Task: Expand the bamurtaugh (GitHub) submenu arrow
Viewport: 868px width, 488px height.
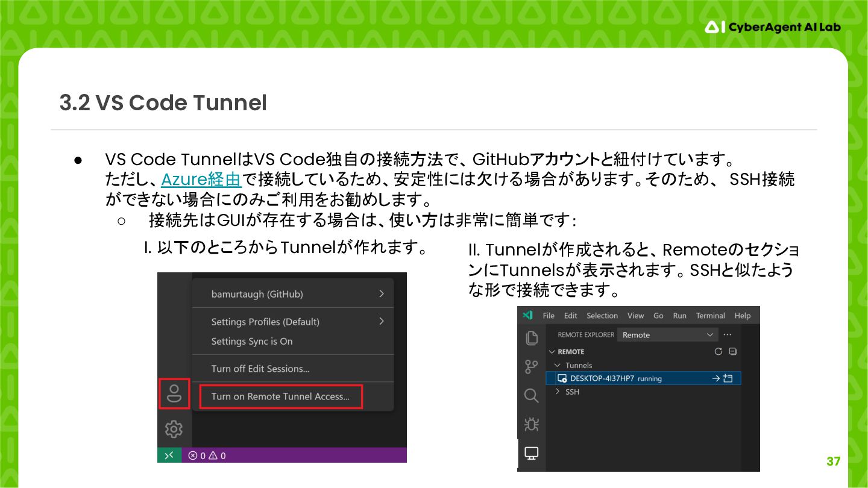Action: pyautogui.click(x=382, y=294)
